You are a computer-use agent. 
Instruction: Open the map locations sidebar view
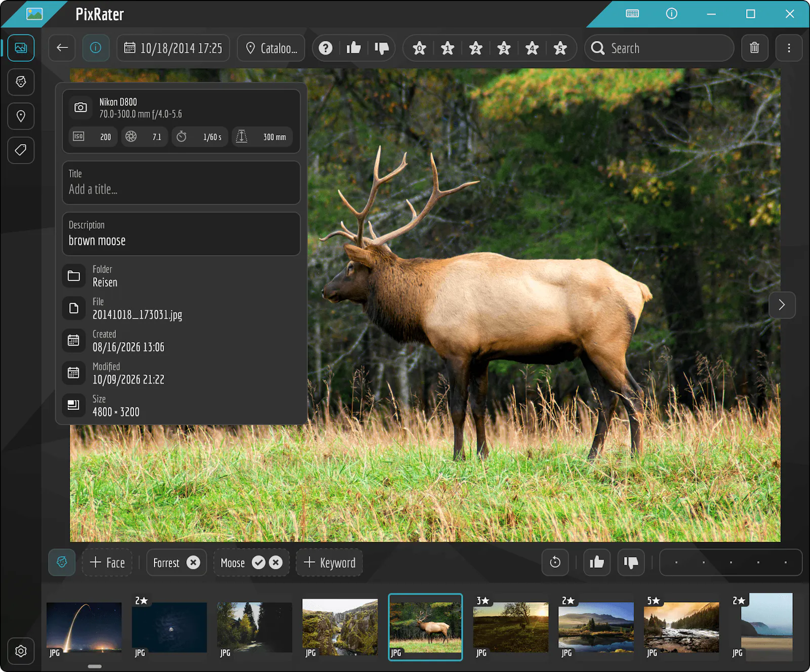point(21,116)
